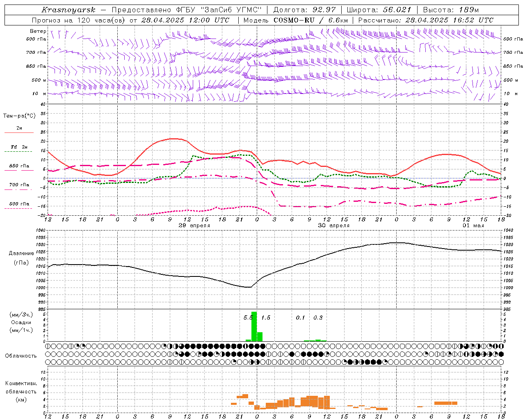
Task: Click the 'Конвективн.' convective label
Action: [x=21, y=383]
